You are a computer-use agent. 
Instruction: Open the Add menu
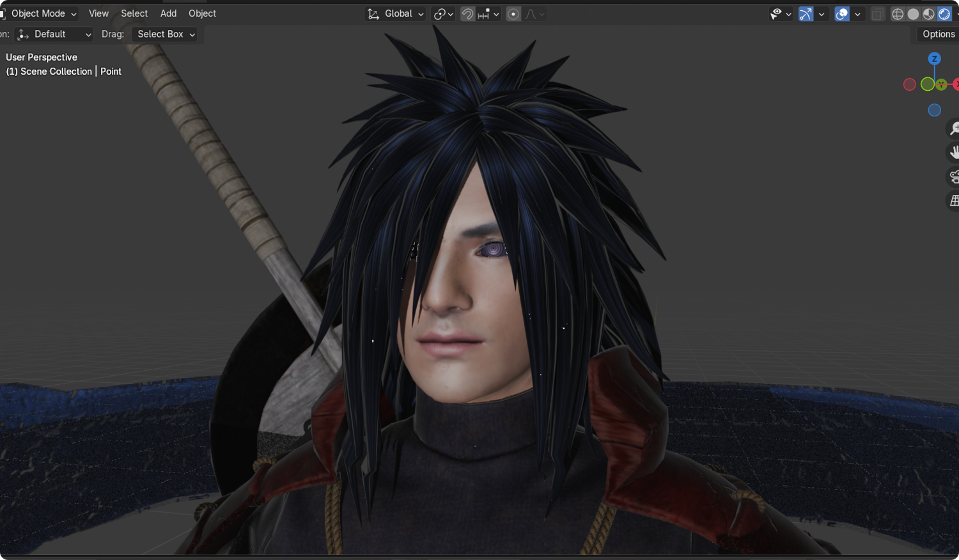click(168, 13)
